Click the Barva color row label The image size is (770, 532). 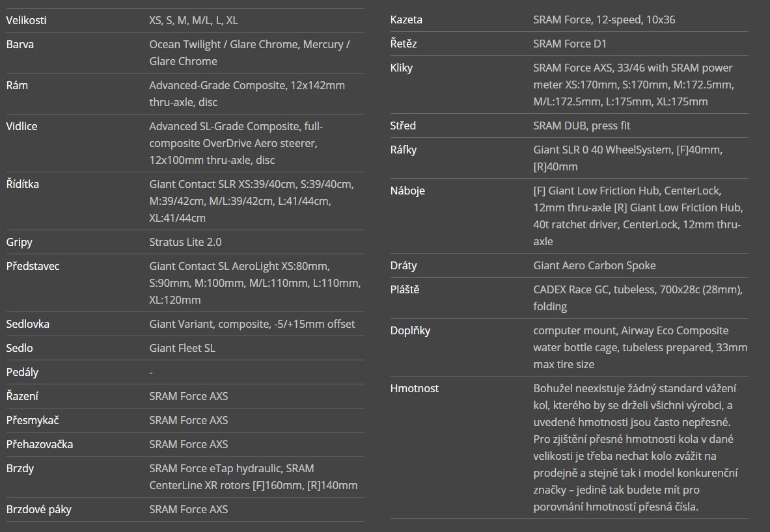pos(20,44)
